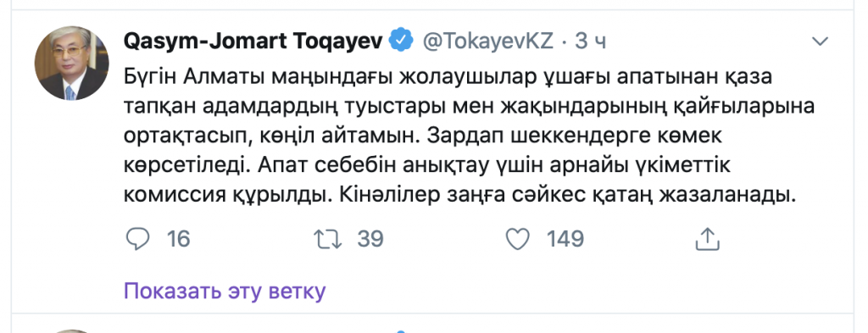Viewport: 868px width, 333px height.
Task: Open the 'Показать эту ветку' thread link
Action: 224,291
